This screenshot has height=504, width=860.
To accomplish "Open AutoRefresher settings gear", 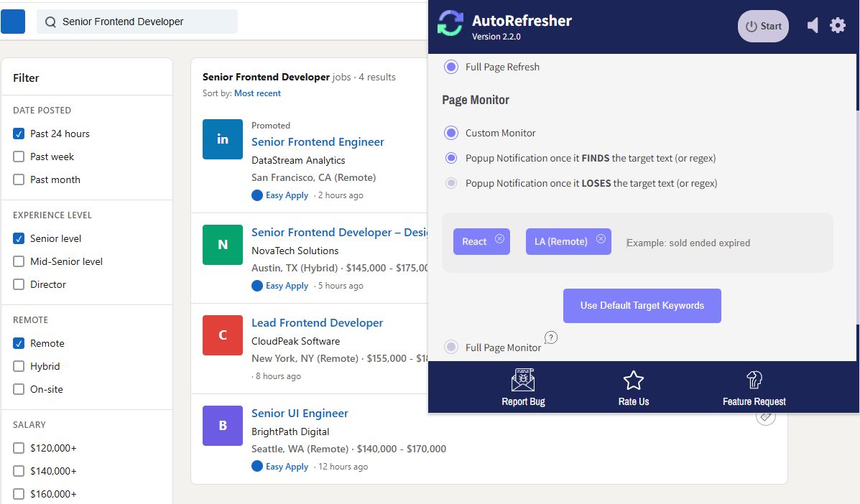I will [838, 25].
